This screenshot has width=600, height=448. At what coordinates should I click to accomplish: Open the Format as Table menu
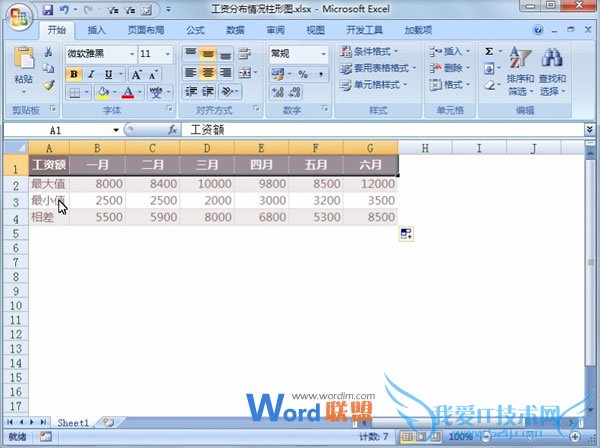coord(378,68)
